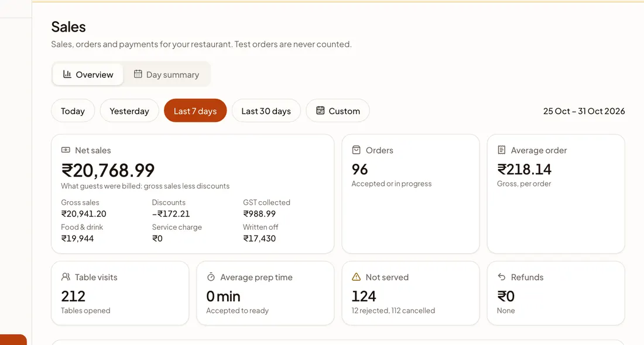Click the Sales page heading
This screenshot has width=644, height=345.
click(68, 27)
